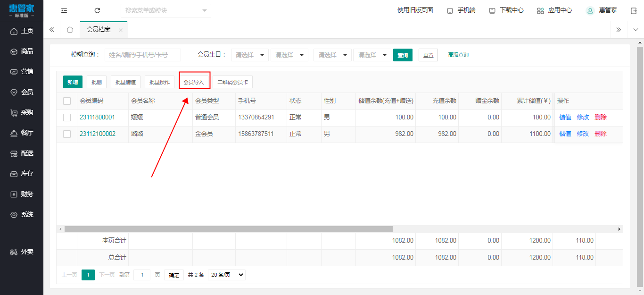Check the box for member 23112100002
644x295 pixels.
tap(67, 134)
